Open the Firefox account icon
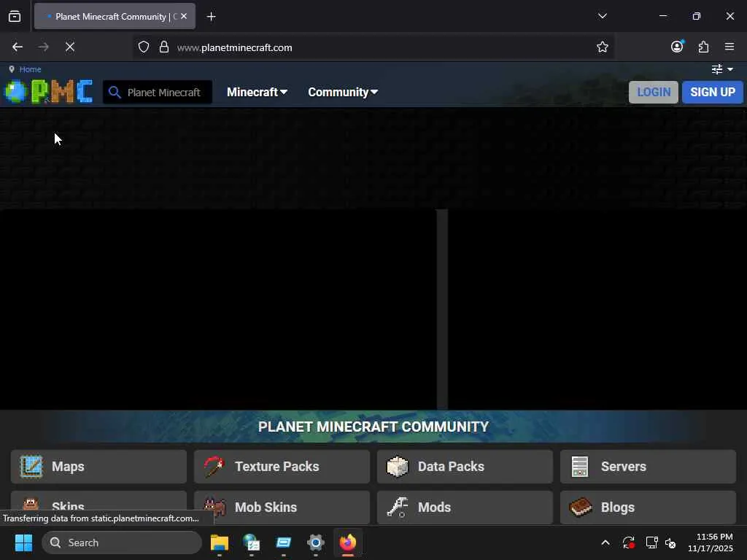Screen dimensions: 747x560 pos(677,46)
